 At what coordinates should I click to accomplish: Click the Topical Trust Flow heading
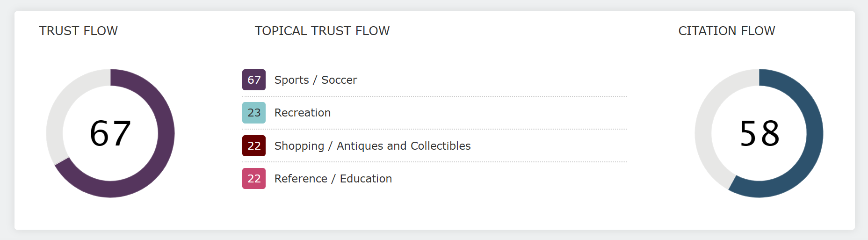point(322,31)
